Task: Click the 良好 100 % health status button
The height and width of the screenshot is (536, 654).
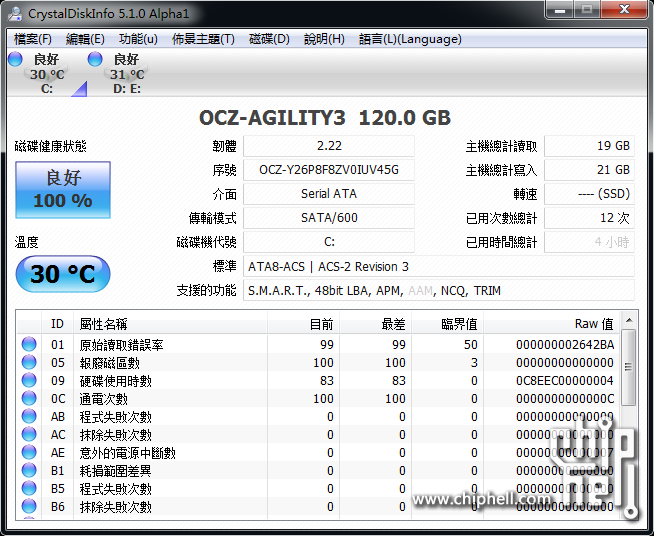Action: [x=63, y=190]
